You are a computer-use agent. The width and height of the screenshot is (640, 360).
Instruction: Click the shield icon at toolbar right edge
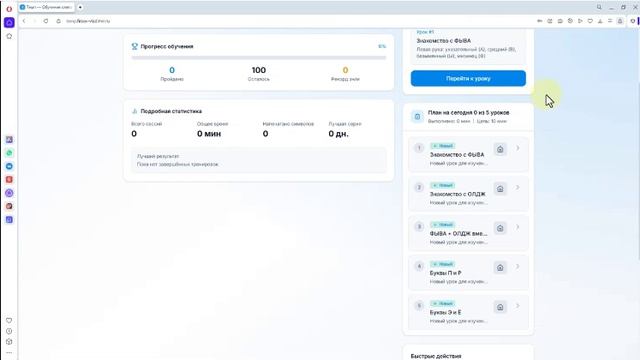(x=633, y=21)
